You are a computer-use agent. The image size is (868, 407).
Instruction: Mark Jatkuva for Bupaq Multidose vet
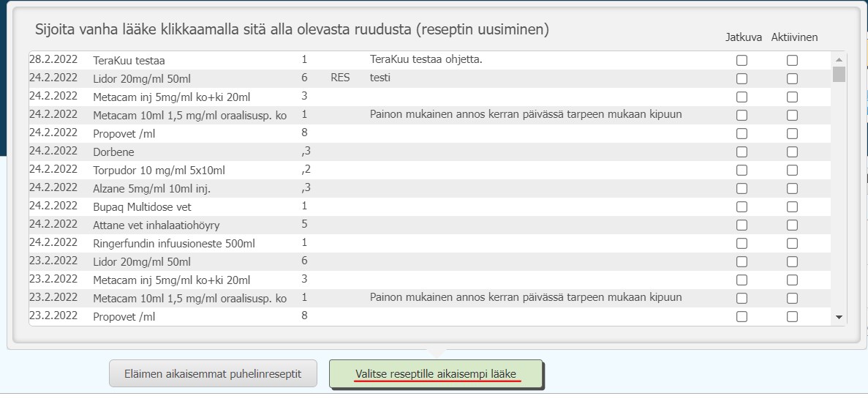(x=741, y=207)
